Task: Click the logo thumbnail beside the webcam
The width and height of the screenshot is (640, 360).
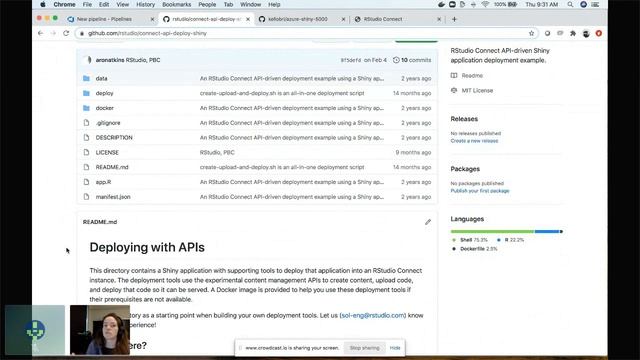Action: click(x=35, y=330)
